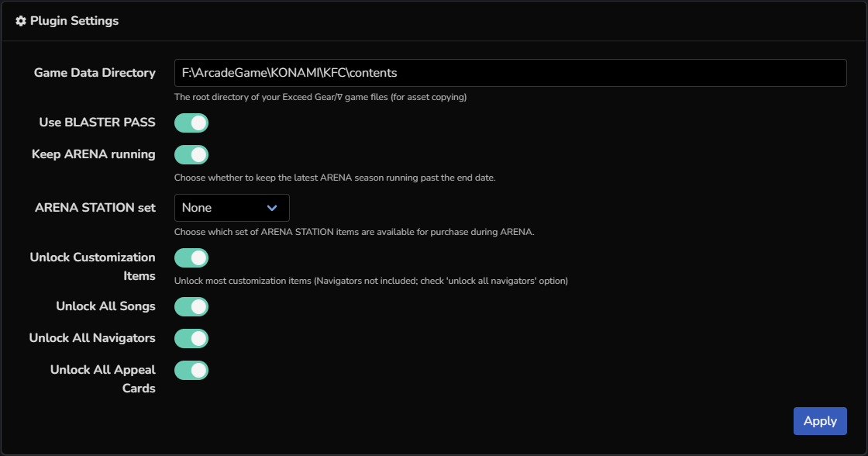The image size is (868, 456).
Task: Click the ARENA season end date description text
Action: pyautogui.click(x=334, y=178)
